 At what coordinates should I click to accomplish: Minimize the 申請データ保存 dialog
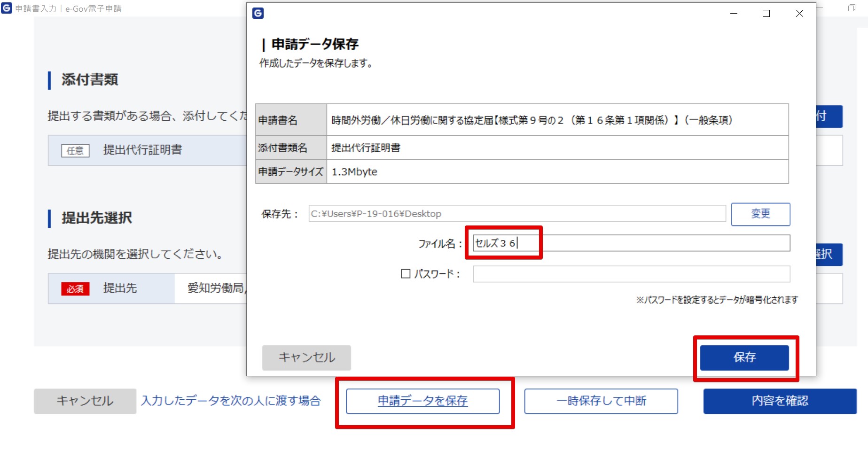tap(734, 14)
